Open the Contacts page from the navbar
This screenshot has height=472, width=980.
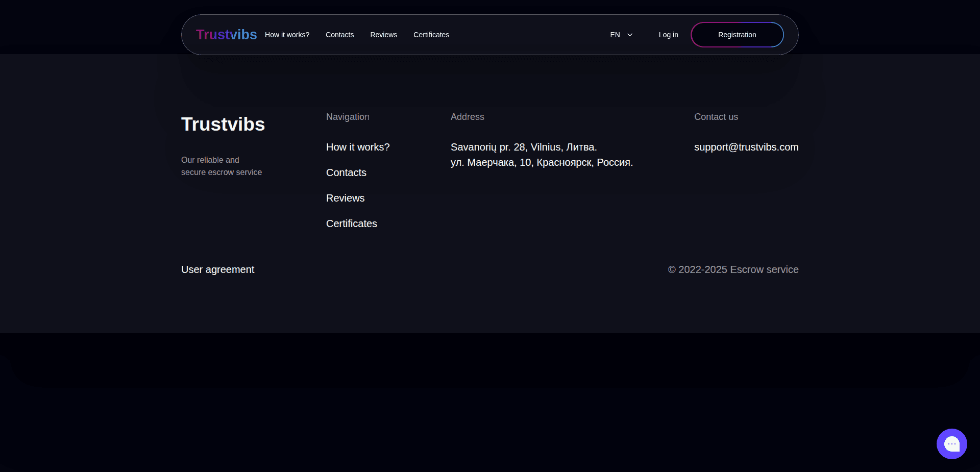point(339,35)
